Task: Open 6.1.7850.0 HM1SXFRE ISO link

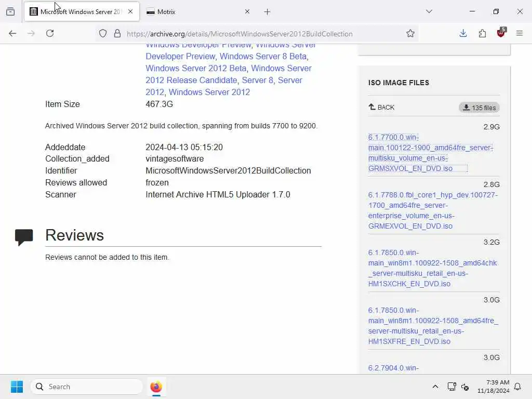Action: [x=433, y=326]
